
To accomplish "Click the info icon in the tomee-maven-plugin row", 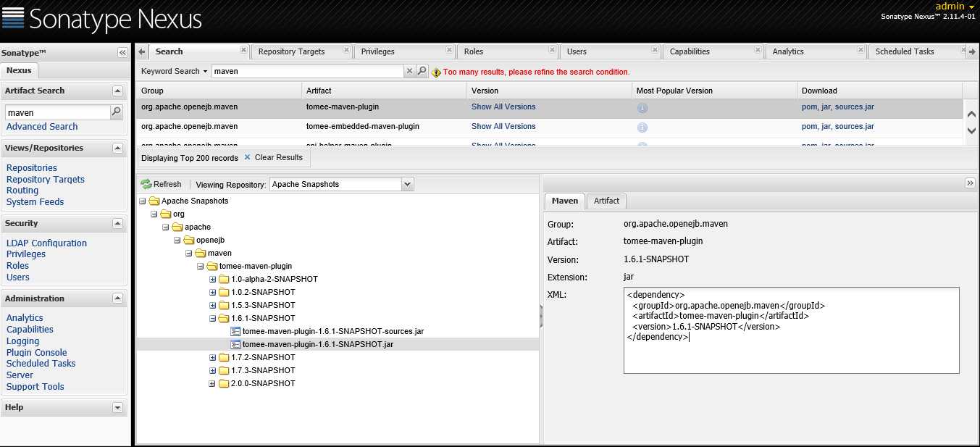I will [642, 108].
